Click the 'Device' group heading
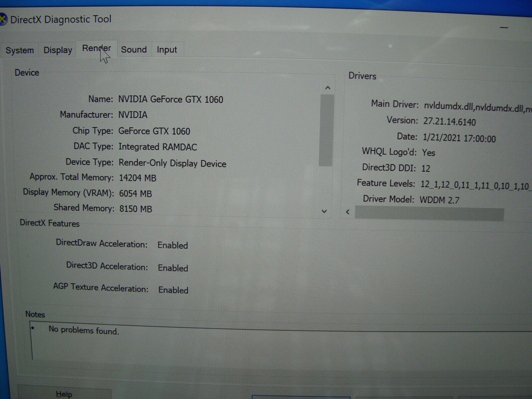532x399 pixels. click(x=27, y=73)
